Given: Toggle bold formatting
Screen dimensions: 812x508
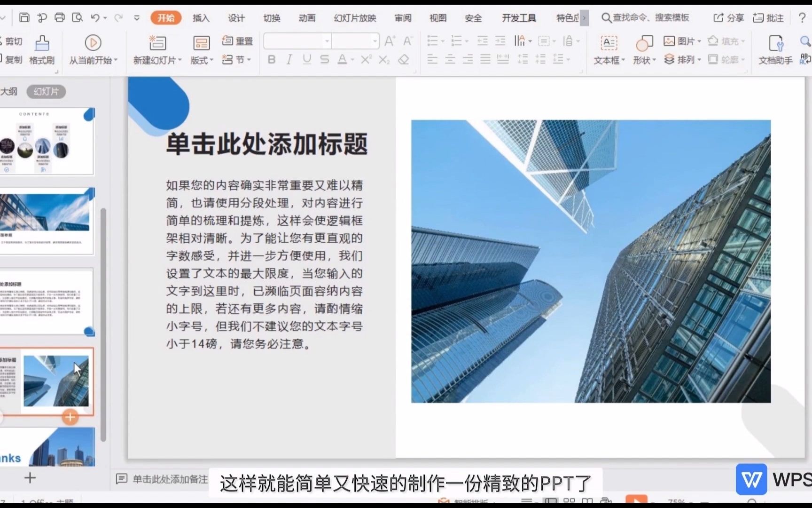Looking at the screenshot, I should pos(271,59).
